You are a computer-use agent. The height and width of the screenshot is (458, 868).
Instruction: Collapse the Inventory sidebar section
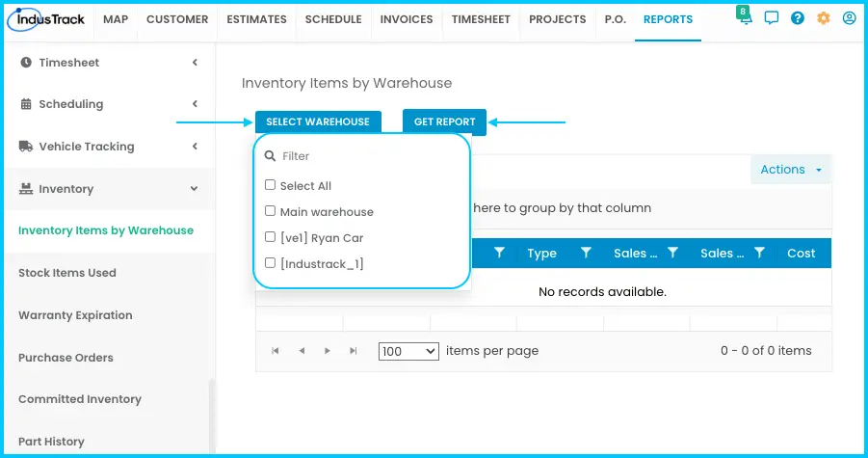(x=110, y=189)
